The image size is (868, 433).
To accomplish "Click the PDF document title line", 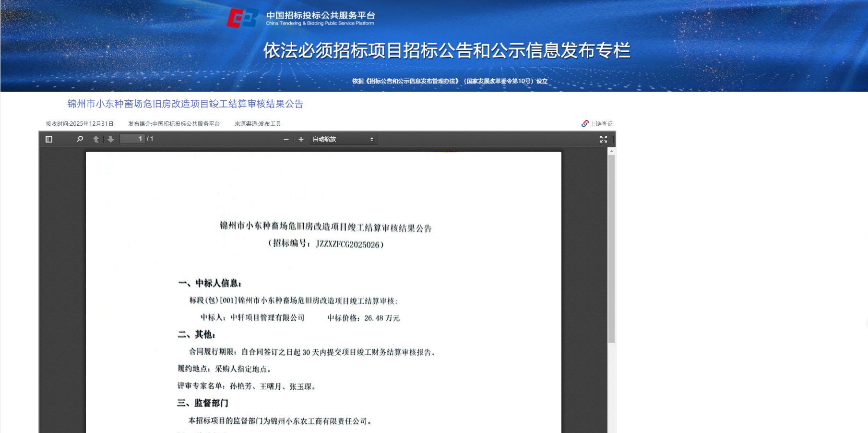I will pyautogui.click(x=325, y=227).
